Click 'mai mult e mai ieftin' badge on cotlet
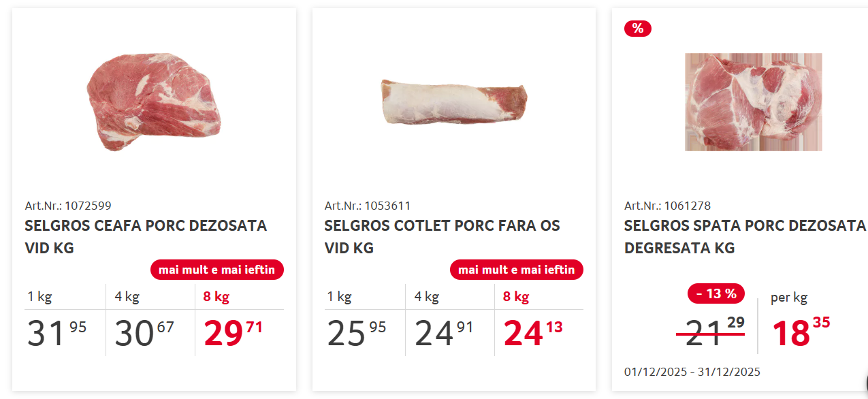Viewport: 868px width, 399px height. (x=517, y=270)
